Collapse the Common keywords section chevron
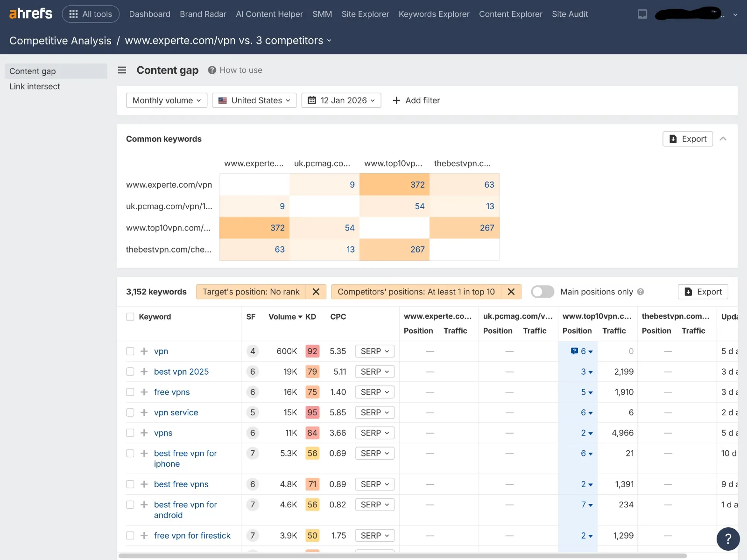This screenshot has width=747, height=560. [x=723, y=139]
